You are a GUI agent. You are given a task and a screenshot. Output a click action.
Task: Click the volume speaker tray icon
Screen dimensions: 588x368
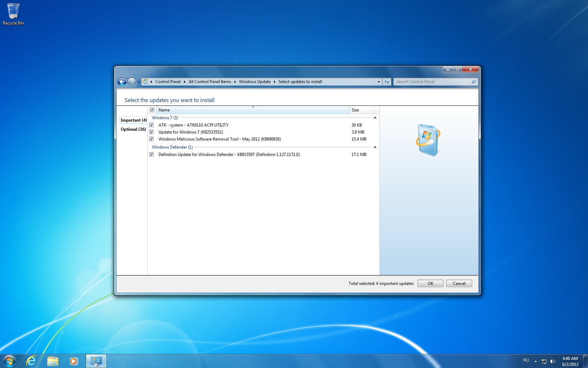pyautogui.click(x=553, y=361)
